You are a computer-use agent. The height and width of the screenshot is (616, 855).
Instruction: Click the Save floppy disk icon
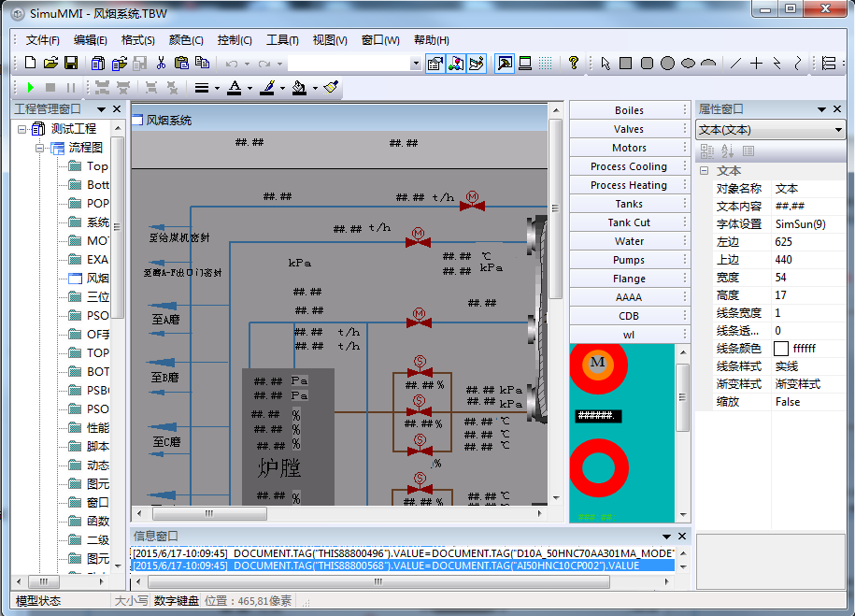pos(70,64)
